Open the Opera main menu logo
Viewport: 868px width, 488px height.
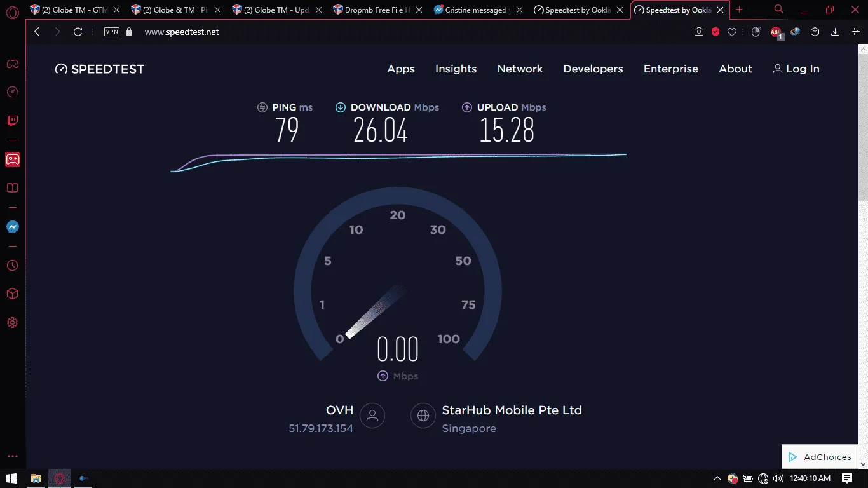(x=12, y=11)
